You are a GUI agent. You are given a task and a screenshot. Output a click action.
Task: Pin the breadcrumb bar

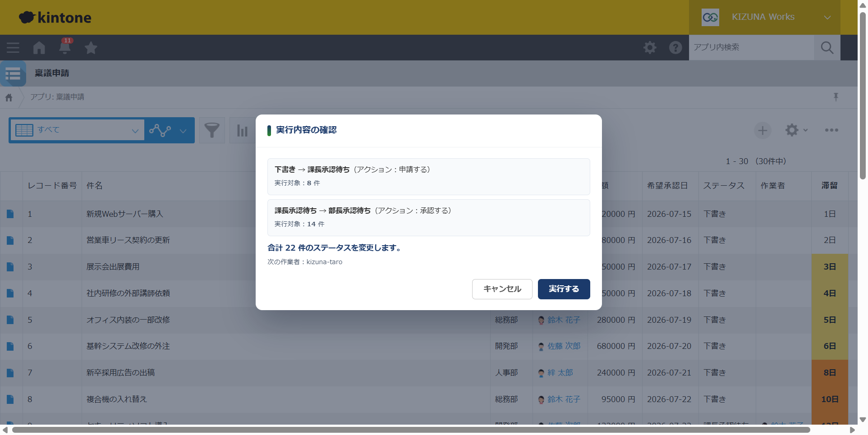[x=836, y=97]
